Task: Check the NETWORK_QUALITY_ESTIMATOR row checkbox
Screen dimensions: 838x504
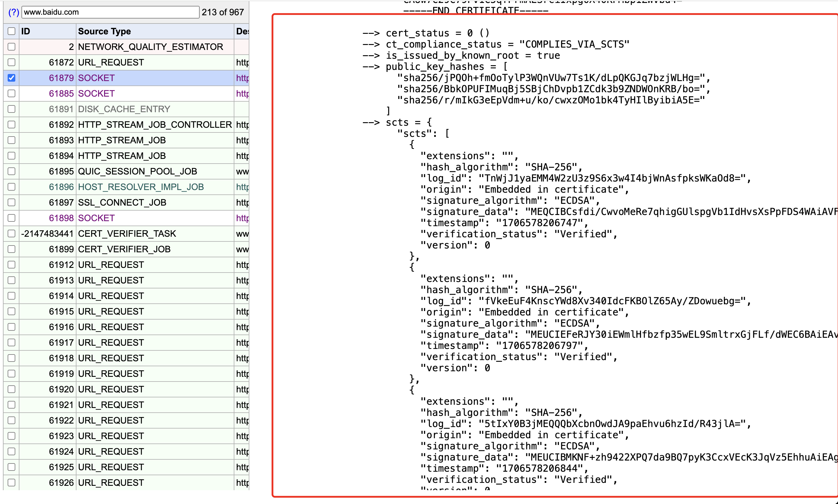Action: (11, 47)
